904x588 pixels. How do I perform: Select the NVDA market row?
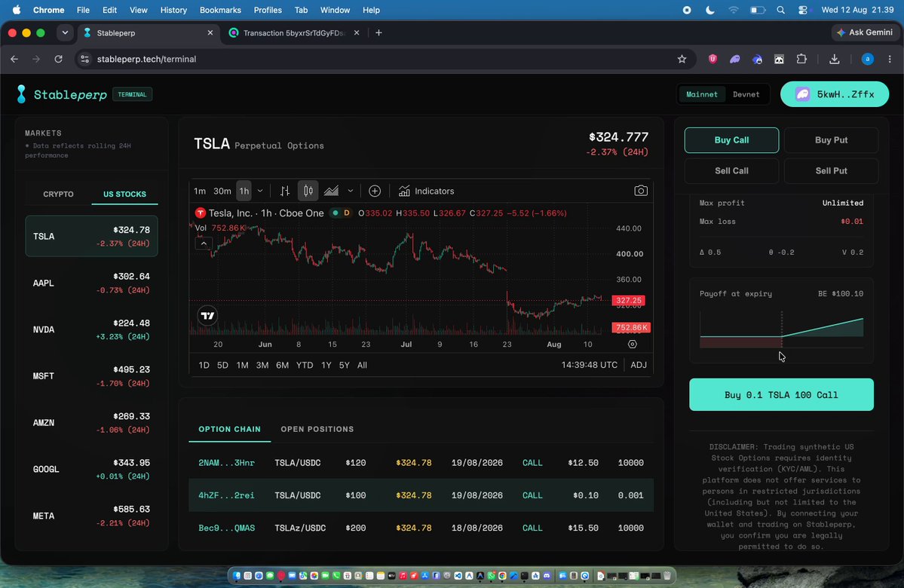91,329
